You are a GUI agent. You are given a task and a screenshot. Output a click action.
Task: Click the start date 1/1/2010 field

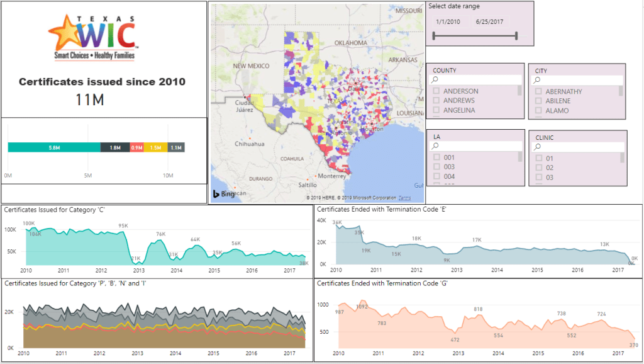click(448, 22)
